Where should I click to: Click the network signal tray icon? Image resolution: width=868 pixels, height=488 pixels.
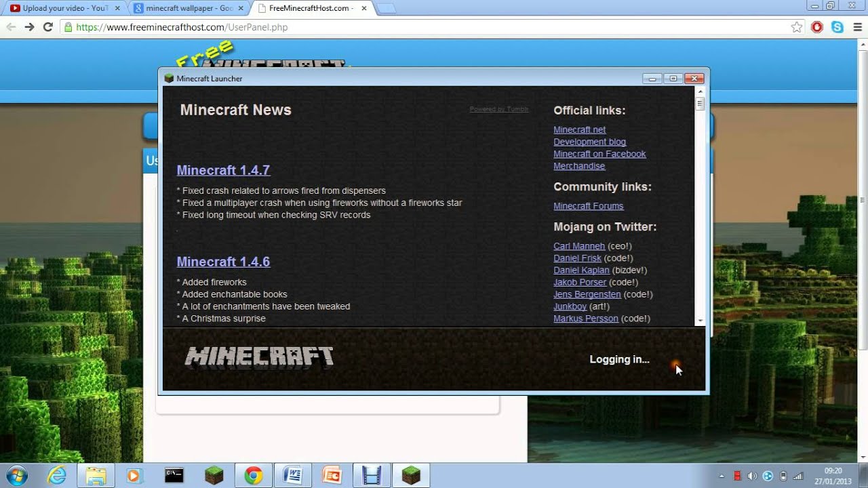click(798, 476)
